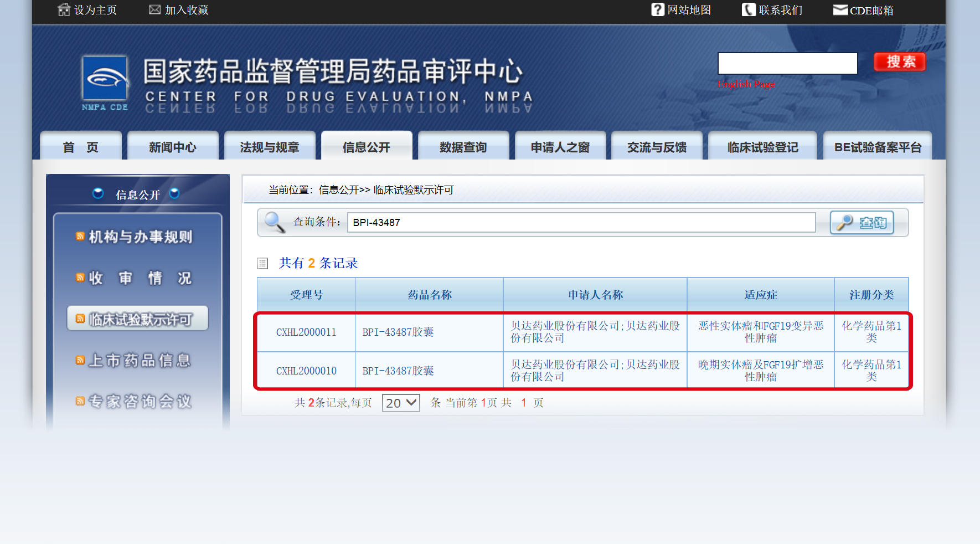
Task: Open the 申请人之窗 navigation tab
Action: pyautogui.click(x=560, y=146)
